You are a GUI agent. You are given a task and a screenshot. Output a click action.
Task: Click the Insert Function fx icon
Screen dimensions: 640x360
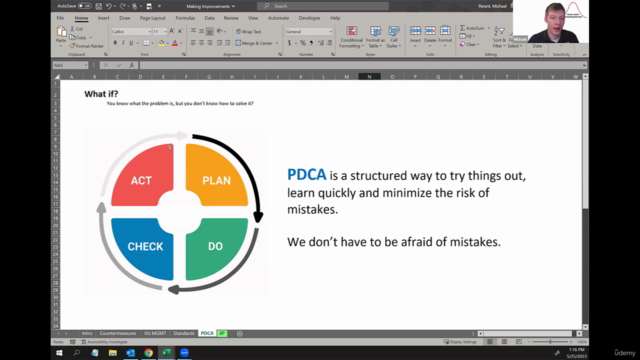click(132, 65)
